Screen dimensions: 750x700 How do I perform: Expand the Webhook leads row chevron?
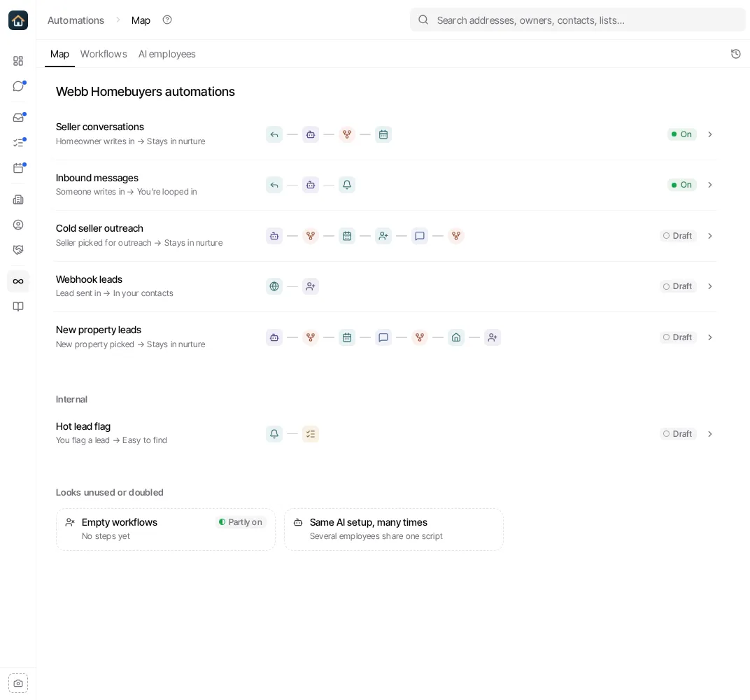pos(710,286)
